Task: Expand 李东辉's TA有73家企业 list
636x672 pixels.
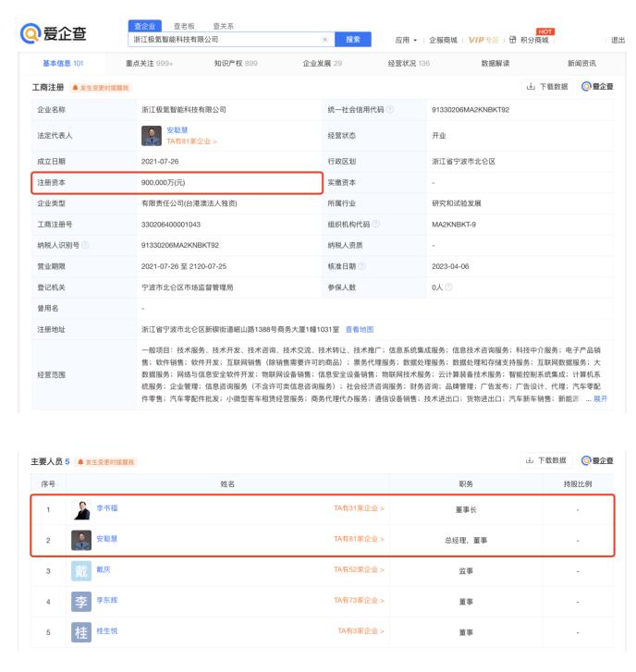Action: 359,601
